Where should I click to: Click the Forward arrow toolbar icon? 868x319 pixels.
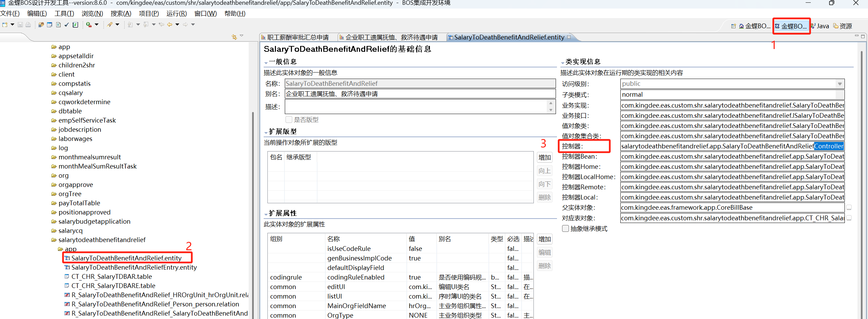[185, 25]
